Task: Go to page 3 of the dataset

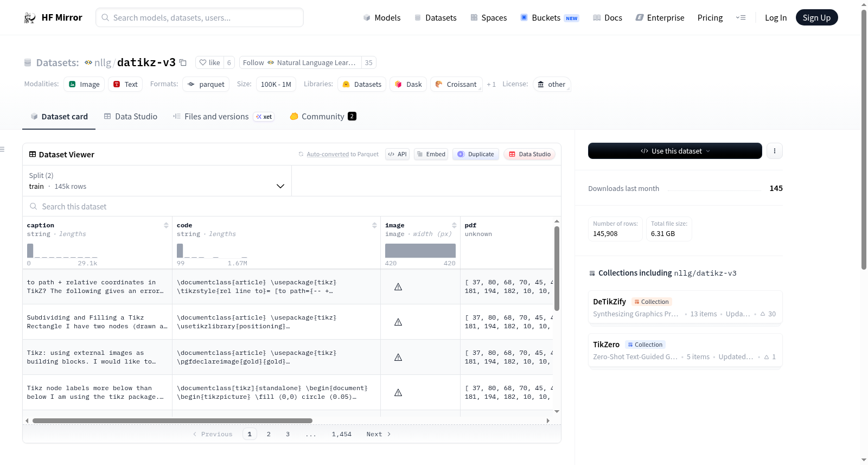Action: click(x=288, y=434)
